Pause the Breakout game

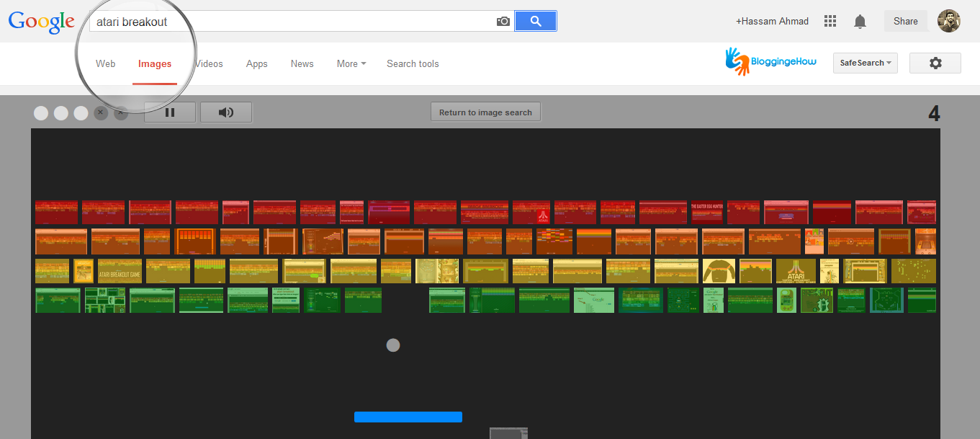tap(169, 112)
